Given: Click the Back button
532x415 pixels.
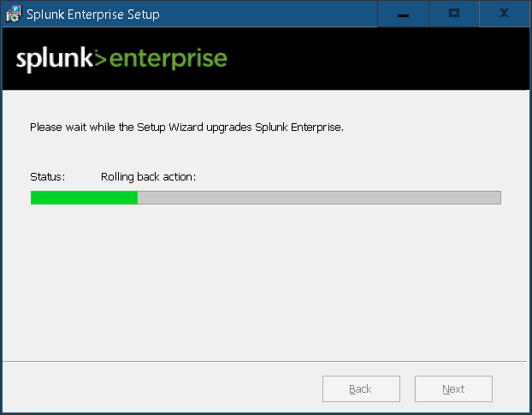Looking at the screenshot, I should point(361,388).
